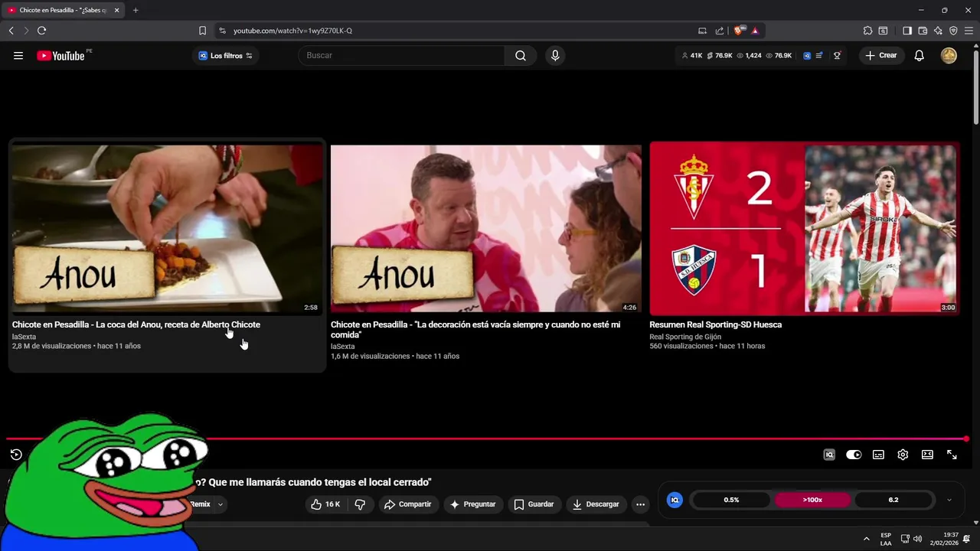Click the >100x vidIQ metric pill

(x=812, y=500)
